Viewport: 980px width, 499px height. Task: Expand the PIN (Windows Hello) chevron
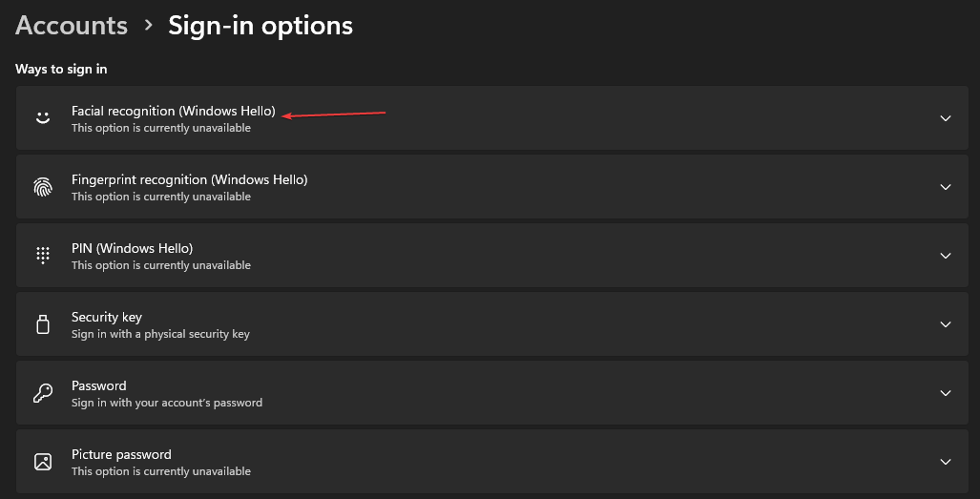(x=946, y=256)
